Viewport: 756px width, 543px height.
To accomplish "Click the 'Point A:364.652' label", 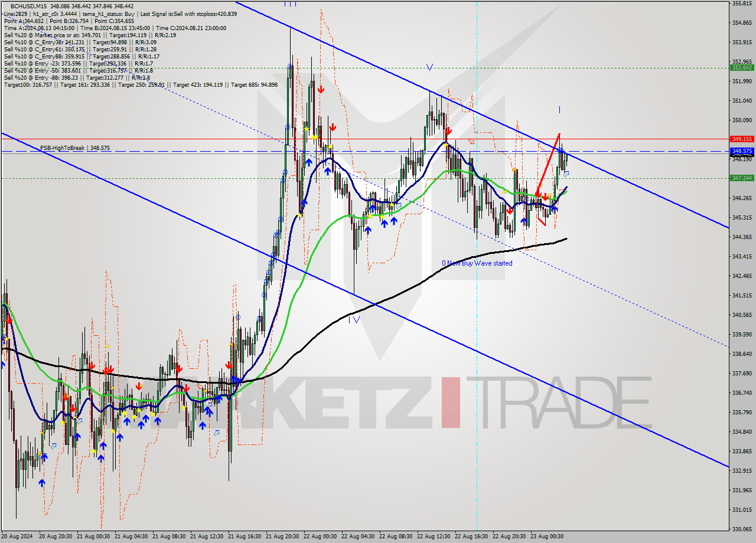I will [24, 21].
